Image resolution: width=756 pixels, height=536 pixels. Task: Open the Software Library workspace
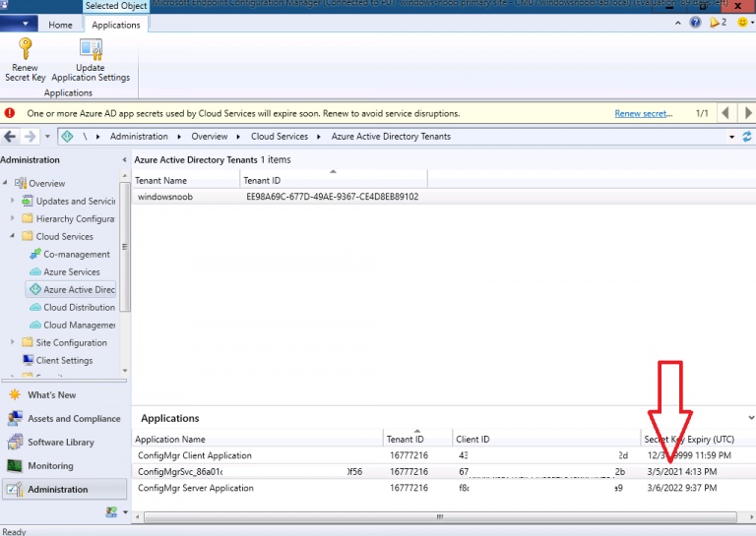click(x=60, y=443)
